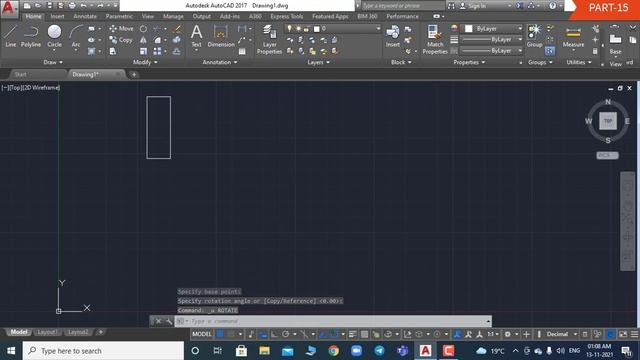Toggle annotation visibility in status bar
Image resolution: width=640 pixels, height=360 pixels.
[x=457, y=334]
